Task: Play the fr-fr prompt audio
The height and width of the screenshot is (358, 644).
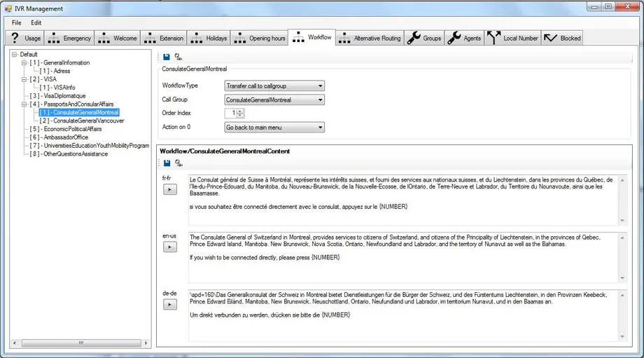Action: pyautogui.click(x=170, y=189)
